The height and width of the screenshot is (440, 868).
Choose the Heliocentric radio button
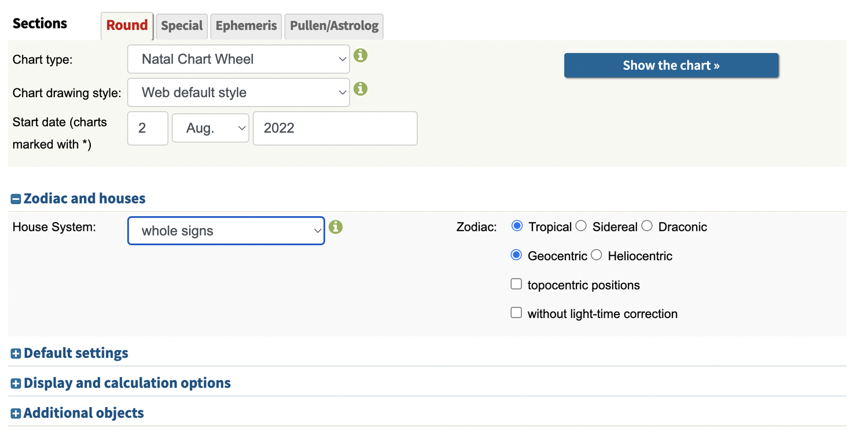[x=597, y=255]
